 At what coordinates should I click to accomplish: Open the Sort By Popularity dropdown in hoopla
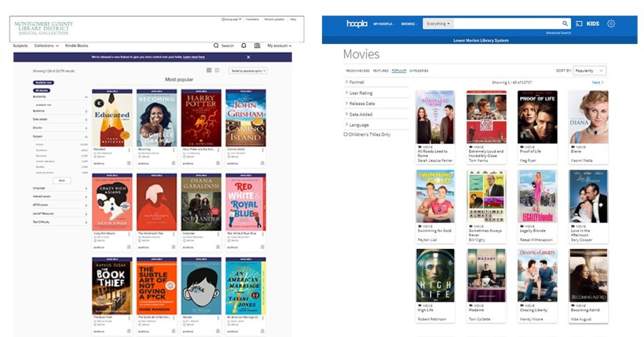[x=589, y=70]
